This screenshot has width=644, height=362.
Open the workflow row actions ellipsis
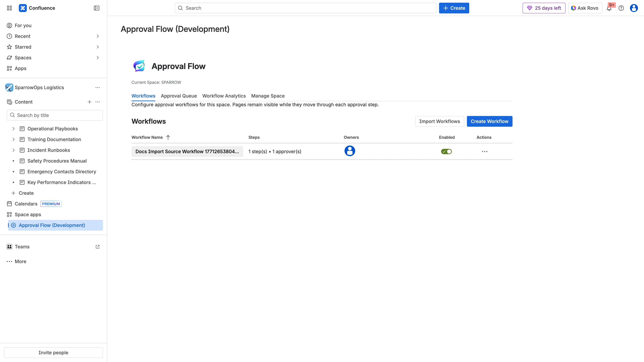pos(485,151)
